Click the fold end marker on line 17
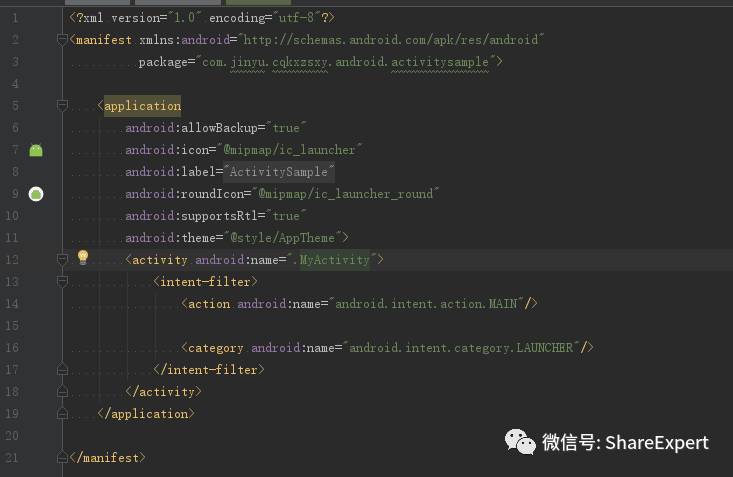Image resolution: width=733 pixels, height=477 pixels. point(62,370)
